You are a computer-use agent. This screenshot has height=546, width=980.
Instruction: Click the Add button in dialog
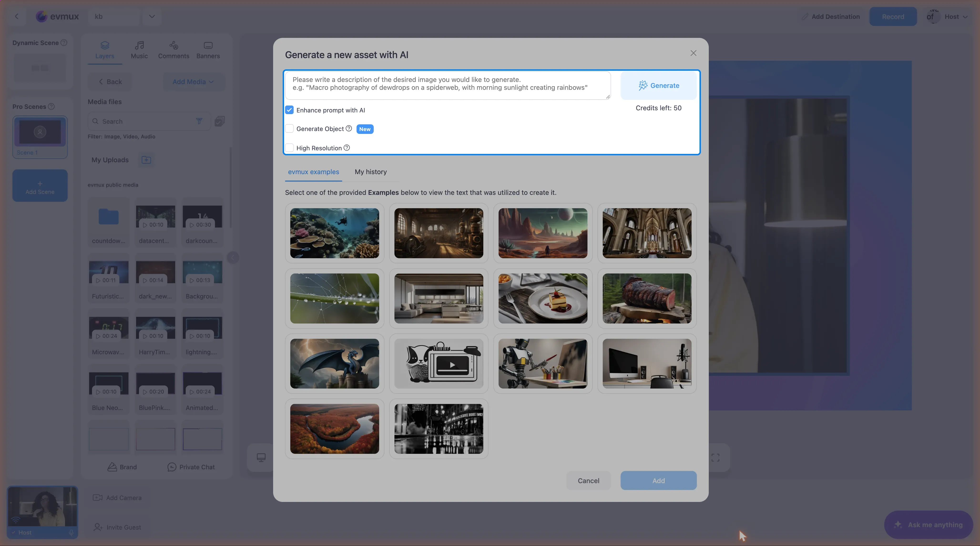(658, 480)
